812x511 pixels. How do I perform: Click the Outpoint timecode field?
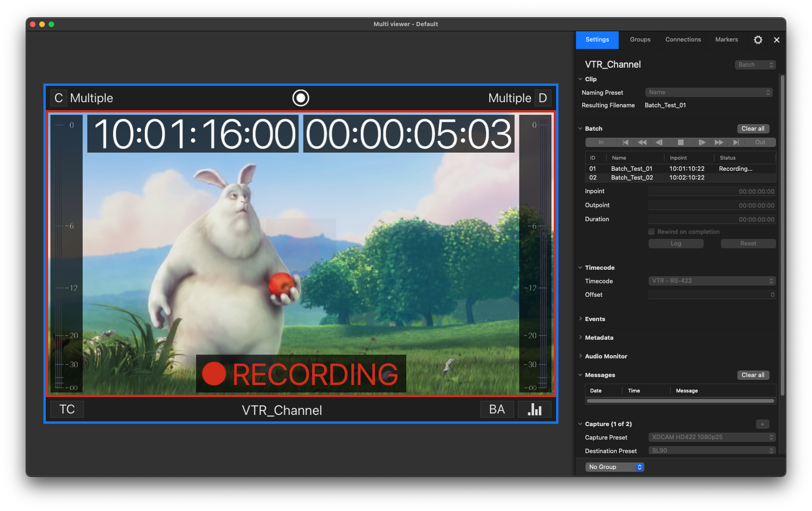tap(712, 206)
